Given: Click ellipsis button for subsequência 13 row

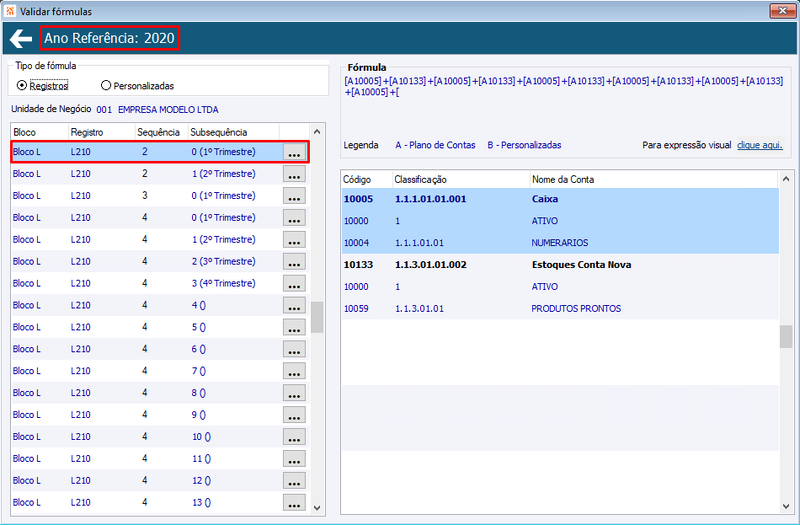Looking at the screenshot, I should 294,503.
